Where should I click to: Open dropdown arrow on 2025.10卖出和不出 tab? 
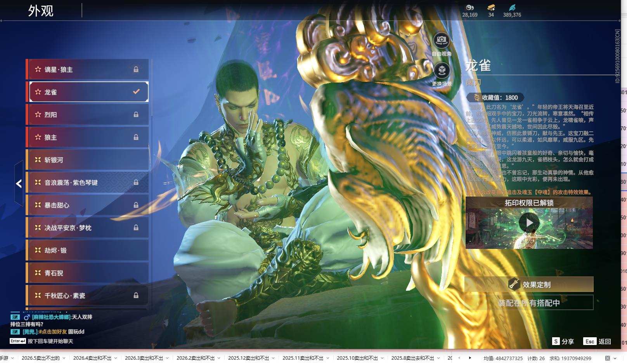[x=382, y=358]
